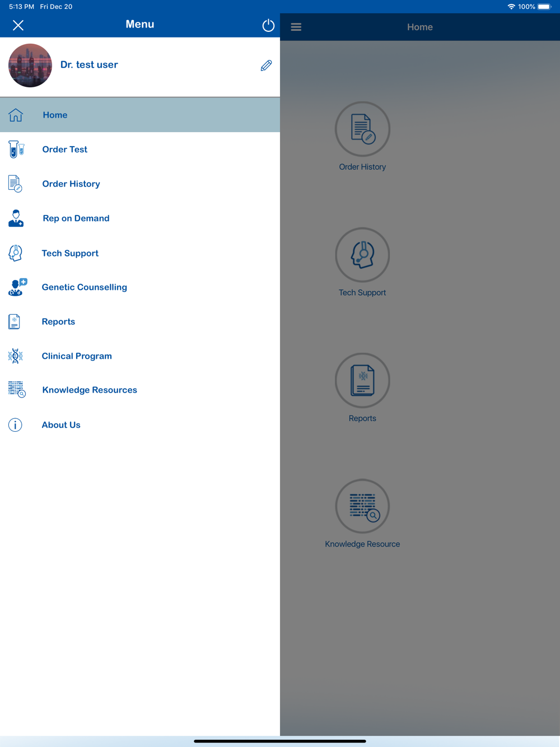Tap the Wi-Fi status icon
This screenshot has height=747, width=560.
(x=511, y=7)
